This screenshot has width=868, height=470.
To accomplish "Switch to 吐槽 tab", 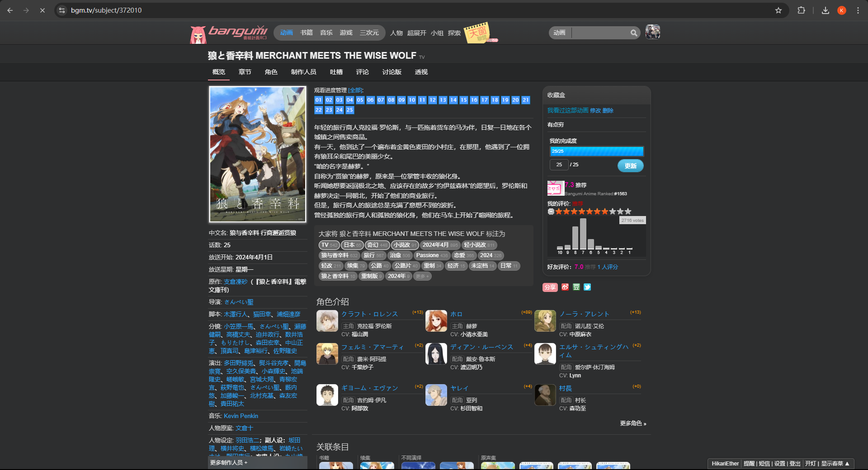I will click(336, 72).
